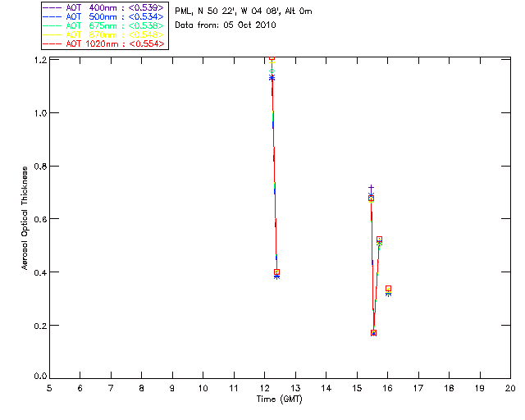This screenshot has height=420, width=525.
Task: Click the x-axis label 15
Action: click(x=357, y=388)
